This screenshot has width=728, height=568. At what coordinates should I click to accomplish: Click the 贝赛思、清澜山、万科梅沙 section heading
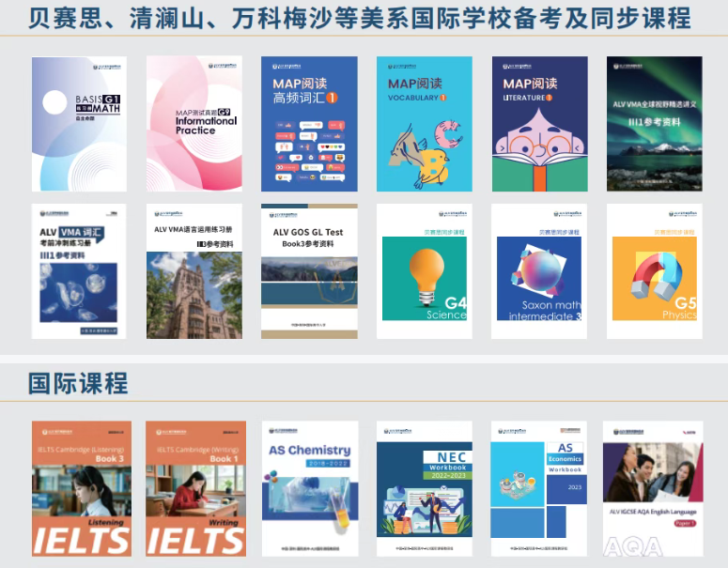tap(360, 17)
